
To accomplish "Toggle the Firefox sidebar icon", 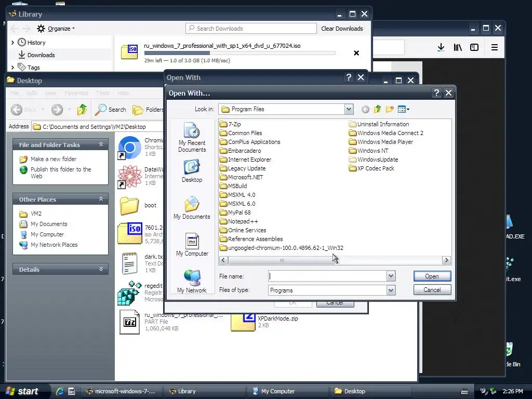I will 474,47.
